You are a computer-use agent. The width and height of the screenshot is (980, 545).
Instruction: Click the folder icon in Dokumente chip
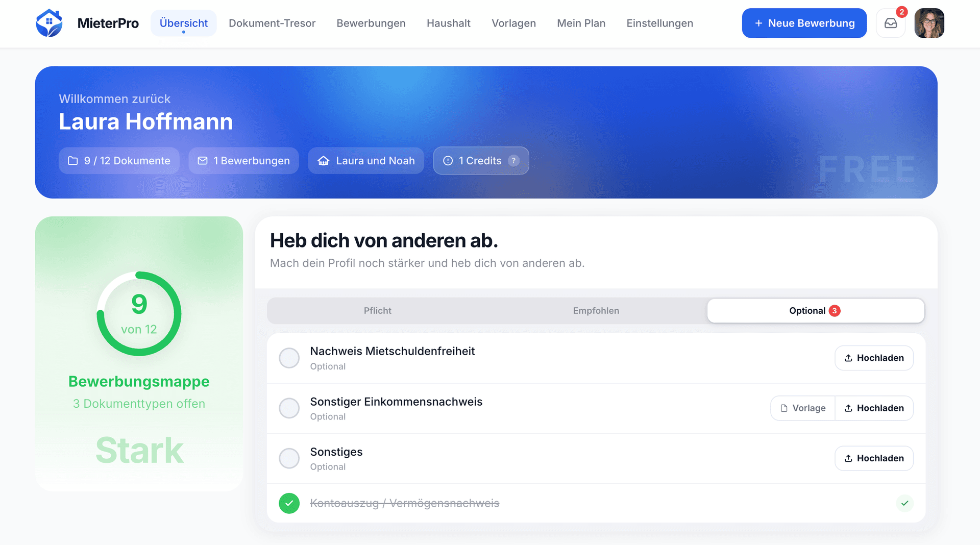click(73, 161)
